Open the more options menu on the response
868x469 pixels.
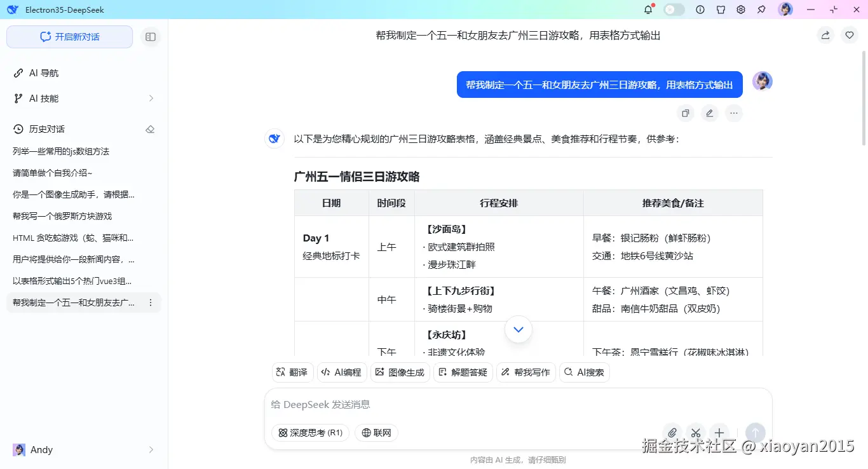734,113
